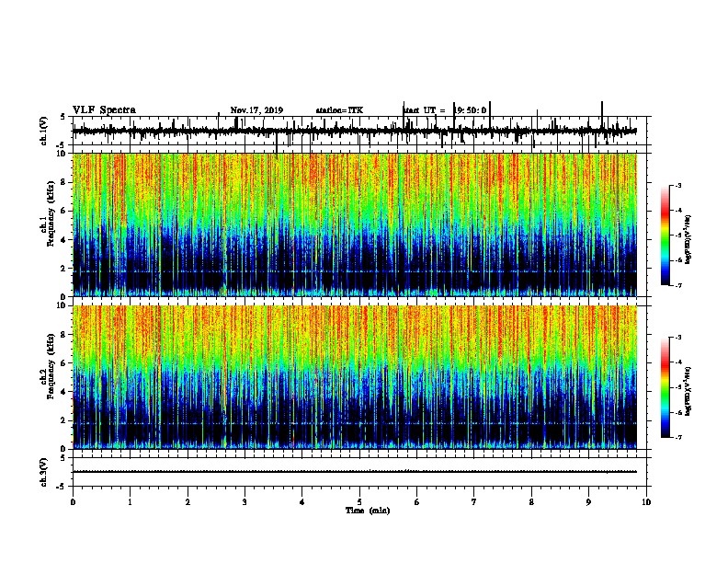
Task: Click the time axis tick label "7"
Action: (x=474, y=502)
